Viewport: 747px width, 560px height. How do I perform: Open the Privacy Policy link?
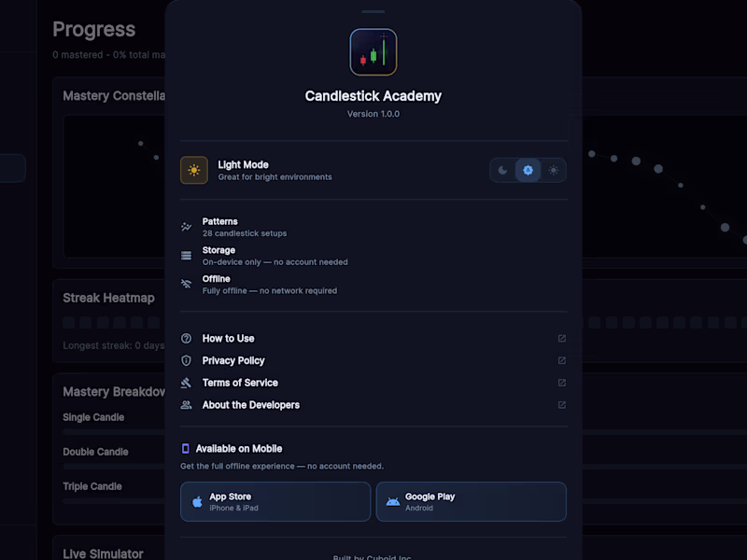point(233,360)
